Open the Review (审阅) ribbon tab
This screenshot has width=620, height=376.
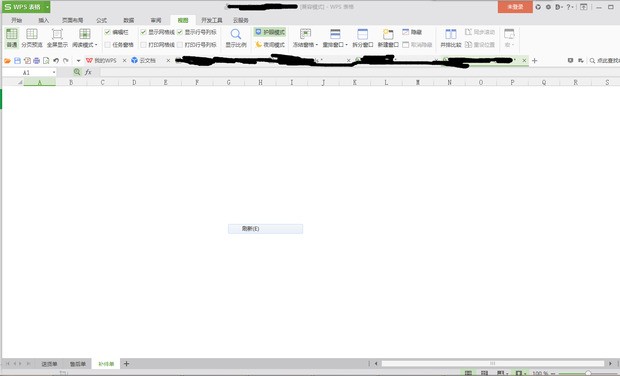coord(156,20)
